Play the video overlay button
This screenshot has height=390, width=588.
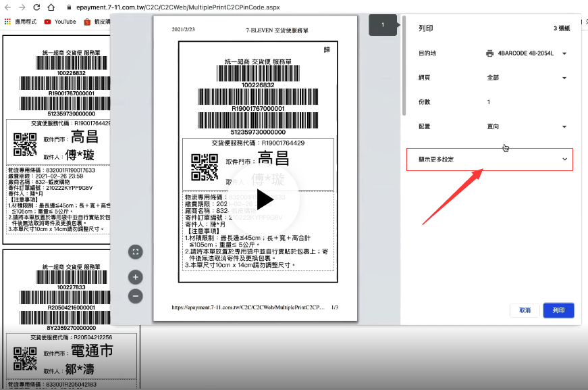[264, 199]
